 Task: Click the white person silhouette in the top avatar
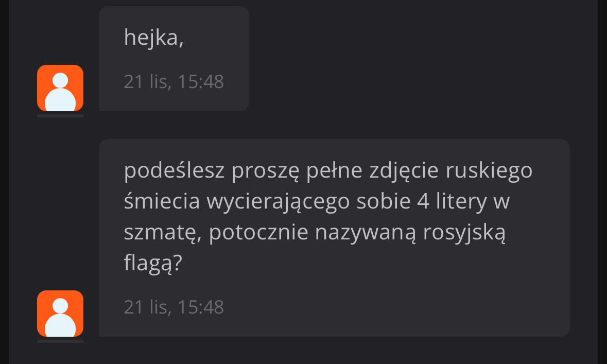[x=60, y=93]
